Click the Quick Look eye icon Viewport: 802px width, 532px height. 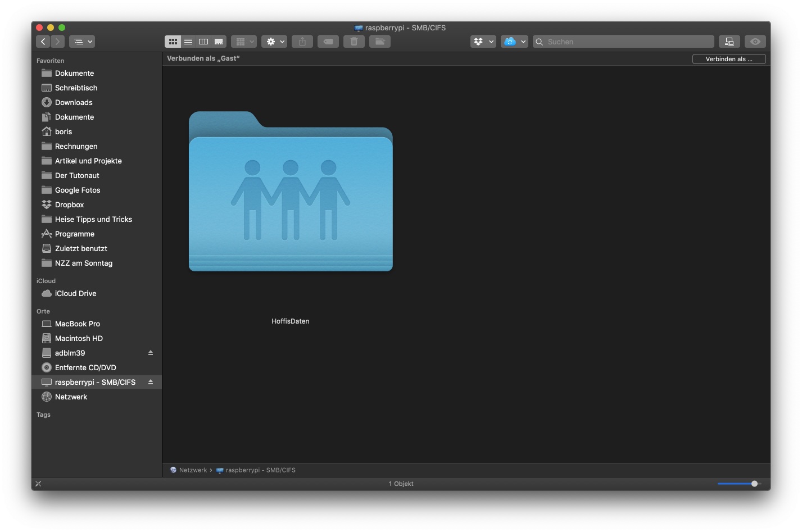click(x=755, y=42)
